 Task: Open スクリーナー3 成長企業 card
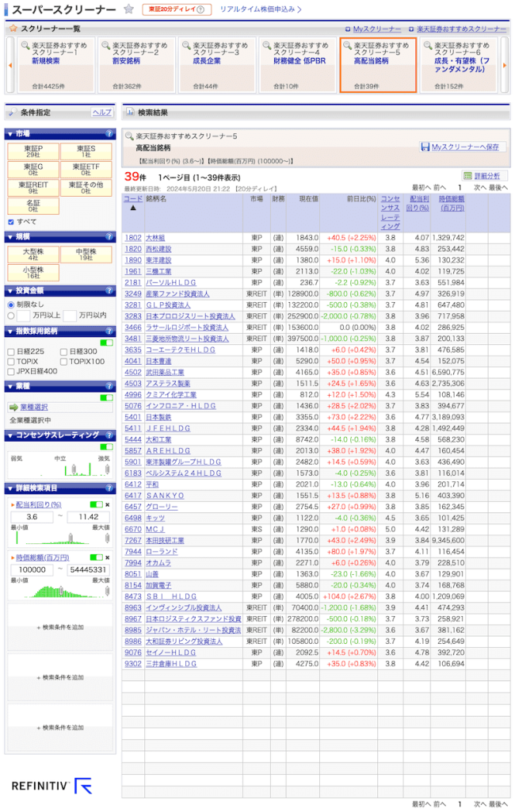pyautogui.click(x=217, y=65)
